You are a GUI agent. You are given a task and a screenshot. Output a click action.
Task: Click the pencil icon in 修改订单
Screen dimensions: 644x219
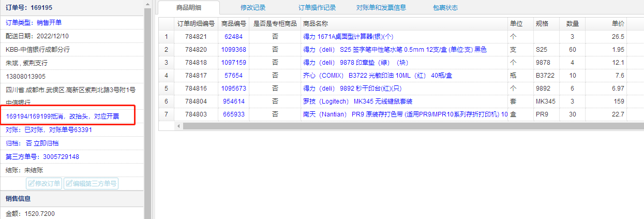(31, 183)
